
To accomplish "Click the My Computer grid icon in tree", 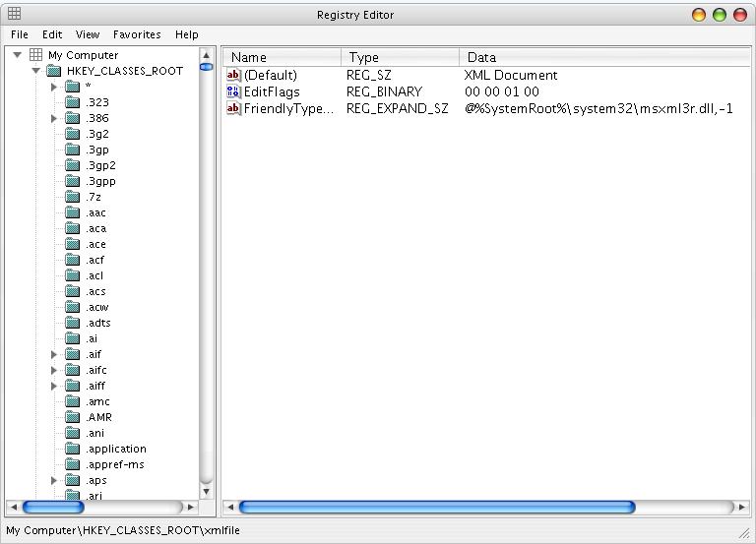I will (x=36, y=55).
